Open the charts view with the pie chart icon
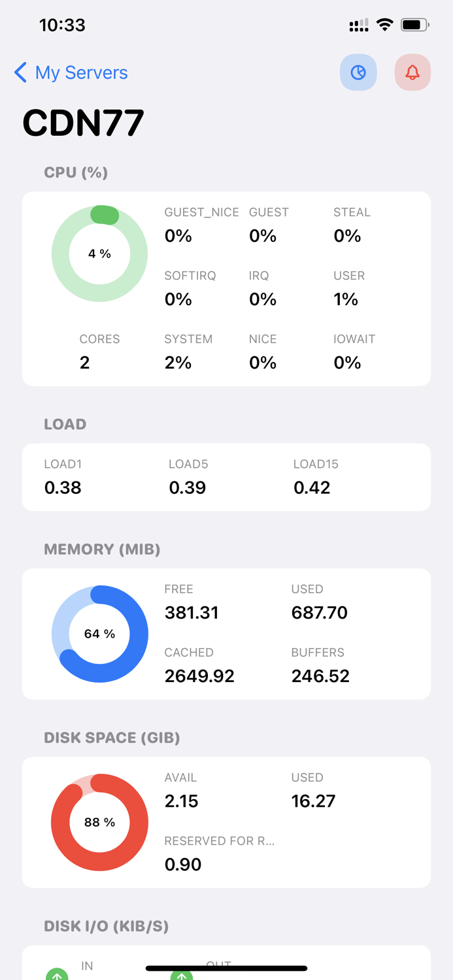 click(x=358, y=73)
